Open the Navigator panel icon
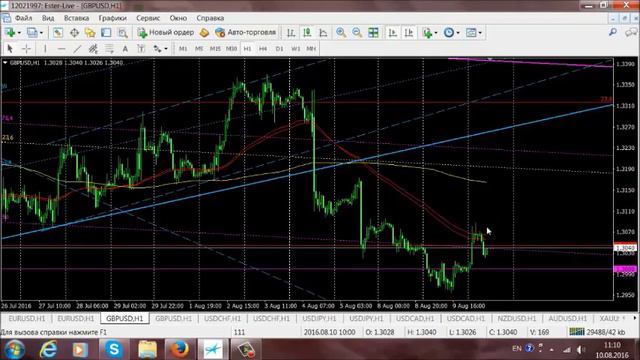This screenshot has height=360, width=640. (x=90, y=33)
